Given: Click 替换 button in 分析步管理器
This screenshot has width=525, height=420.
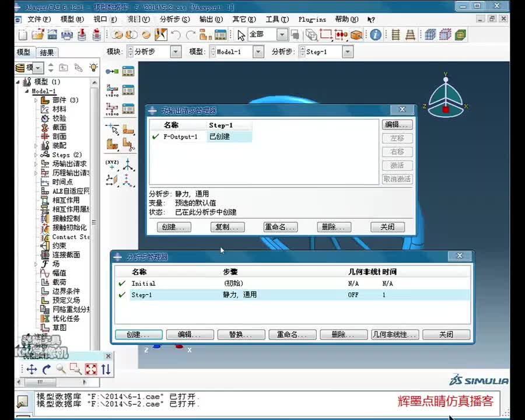Looking at the screenshot, I should 241,335.
